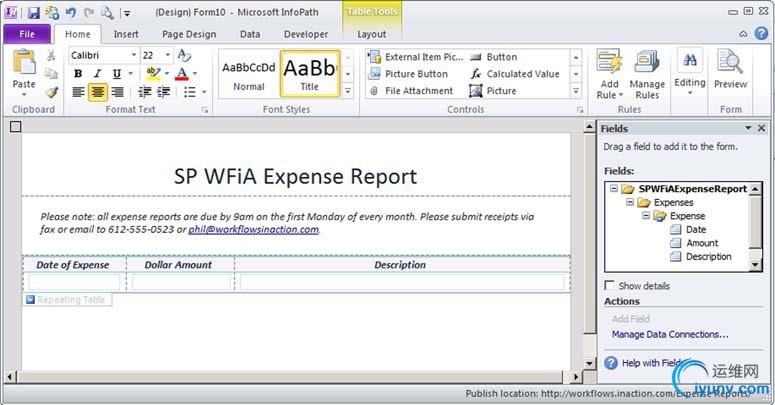This screenshot has height=405, width=775.
Task: Click Manage Data Connections link
Action: point(670,334)
